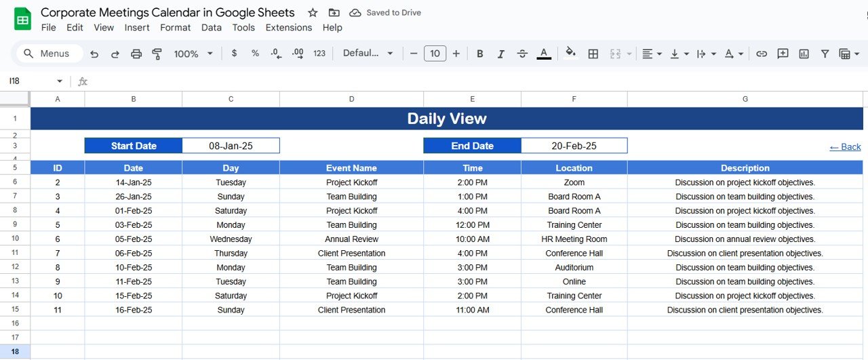
Task: Click the Saved to Drive cloud status
Action: pos(385,13)
